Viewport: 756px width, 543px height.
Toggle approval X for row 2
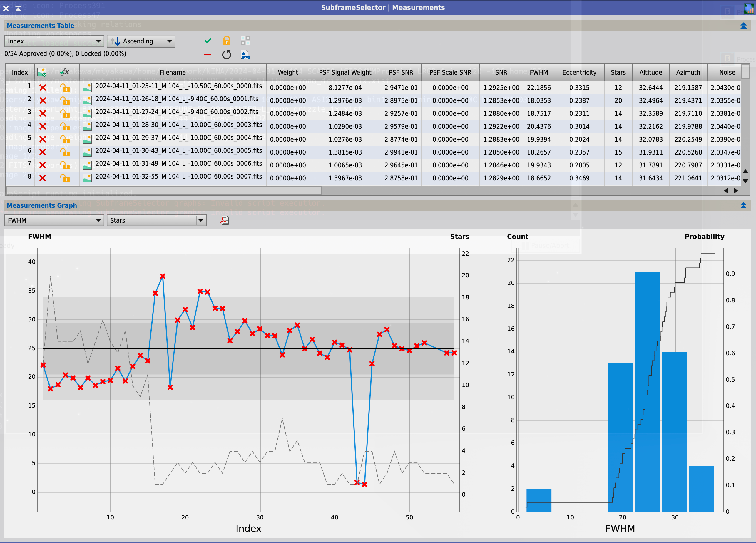point(43,100)
